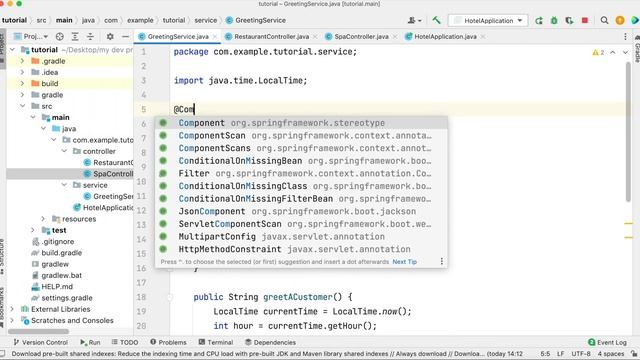This screenshot has height=360, width=640.
Task: Choose JsonComponent completion suggestion
Action: click(x=301, y=211)
